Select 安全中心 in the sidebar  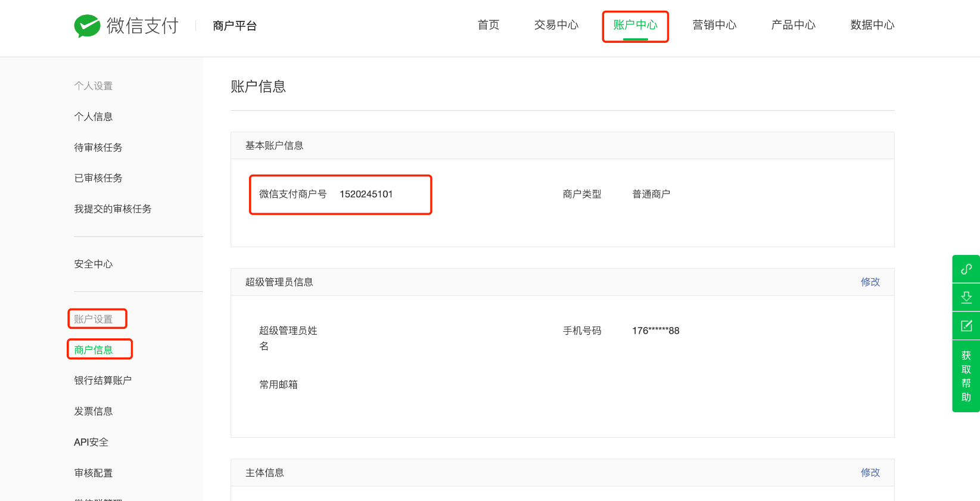tap(94, 264)
